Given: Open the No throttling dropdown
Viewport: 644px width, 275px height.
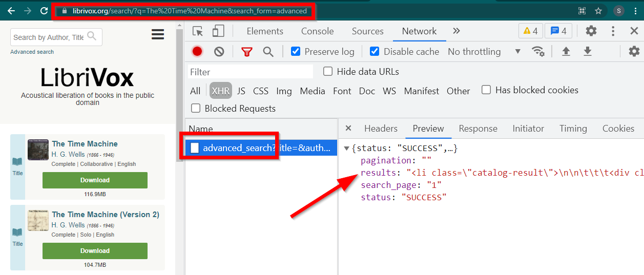Looking at the screenshot, I should [484, 52].
